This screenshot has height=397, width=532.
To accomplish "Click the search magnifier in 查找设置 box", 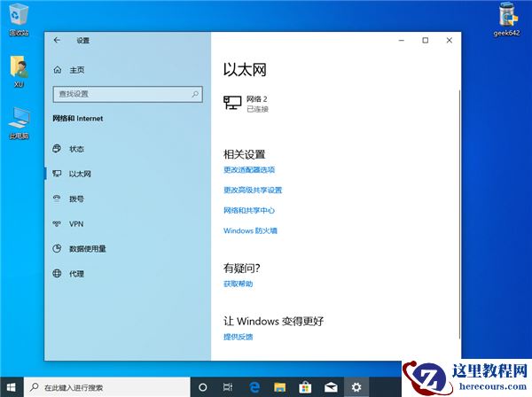I will pos(195,94).
